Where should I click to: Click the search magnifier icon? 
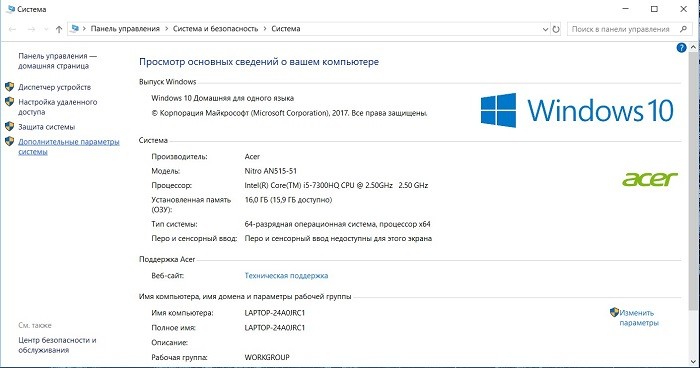pos(683,29)
